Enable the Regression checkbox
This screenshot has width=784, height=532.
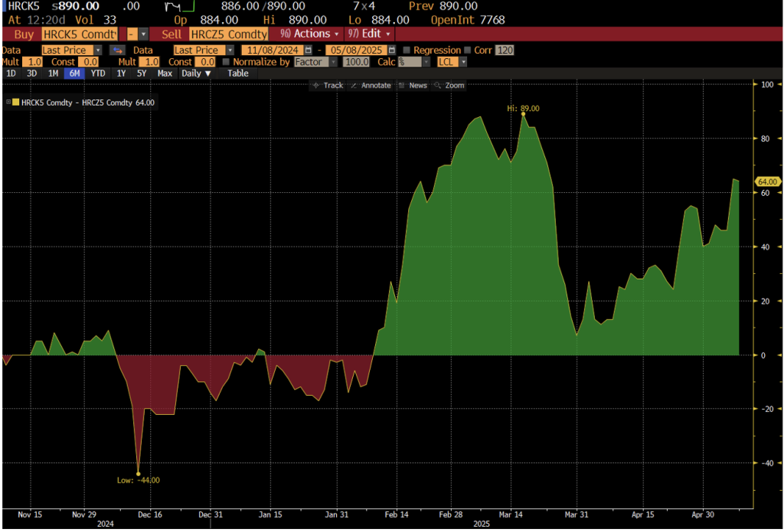tap(407, 50)
